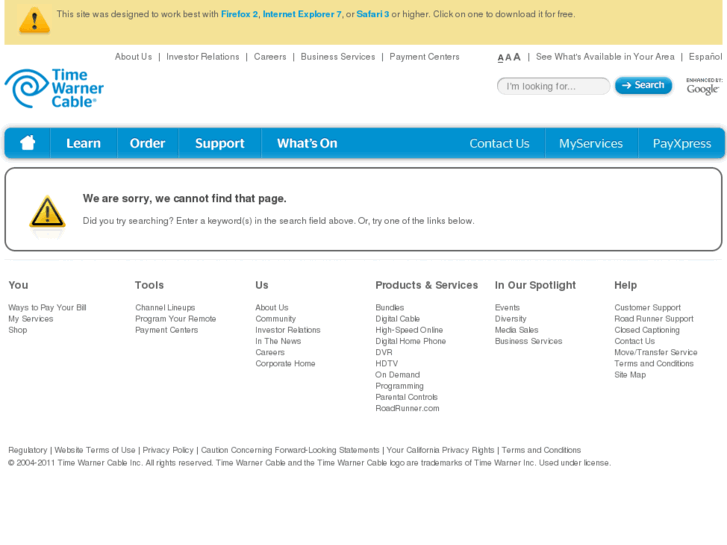
Task: Select the medium text size A
Action: coord(508,58)
